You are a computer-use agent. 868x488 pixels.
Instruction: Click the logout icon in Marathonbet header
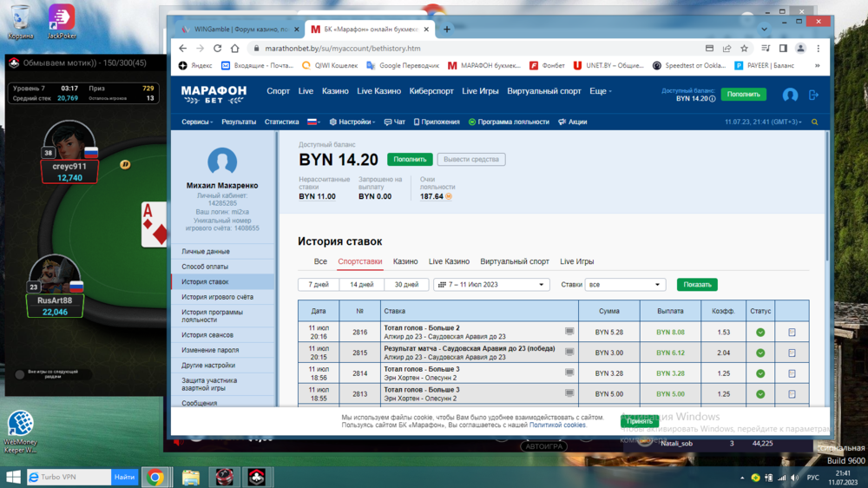(813, 95)
